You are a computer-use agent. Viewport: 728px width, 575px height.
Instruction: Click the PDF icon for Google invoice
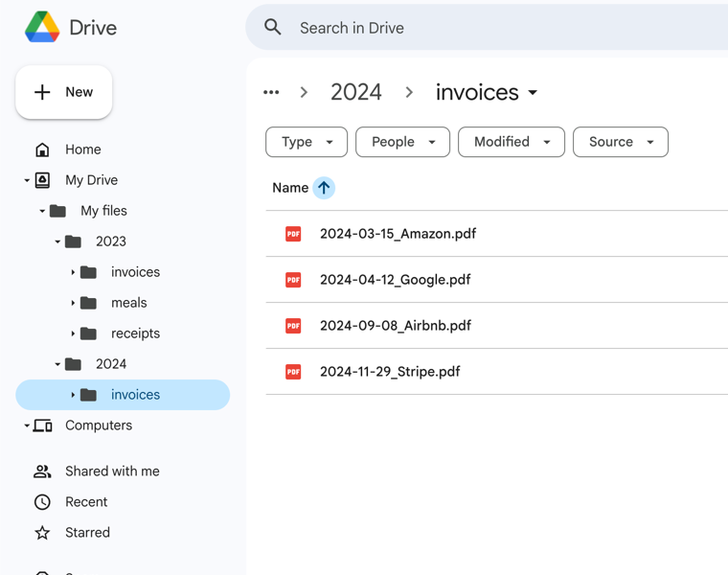pos(293,280)
